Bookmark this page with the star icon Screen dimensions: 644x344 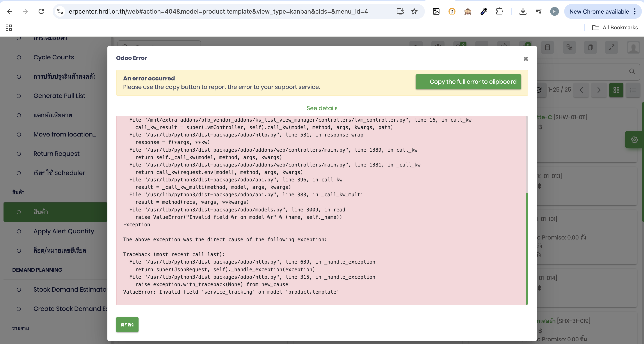click(414, 11)
